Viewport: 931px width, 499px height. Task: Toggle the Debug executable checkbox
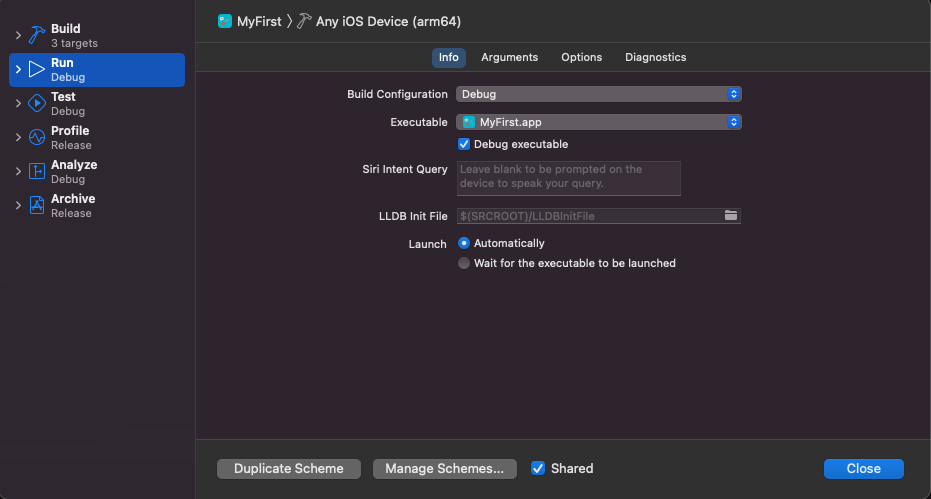point(464,144)
